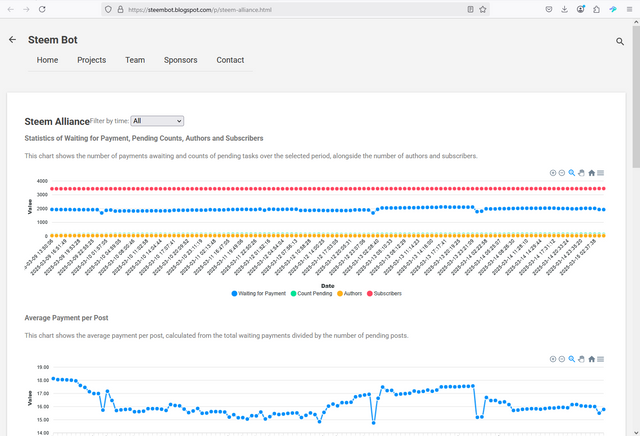Open the Filter by time dropdown
The width and height of the screenshot is (640, 436).
(x=157, y=121)
